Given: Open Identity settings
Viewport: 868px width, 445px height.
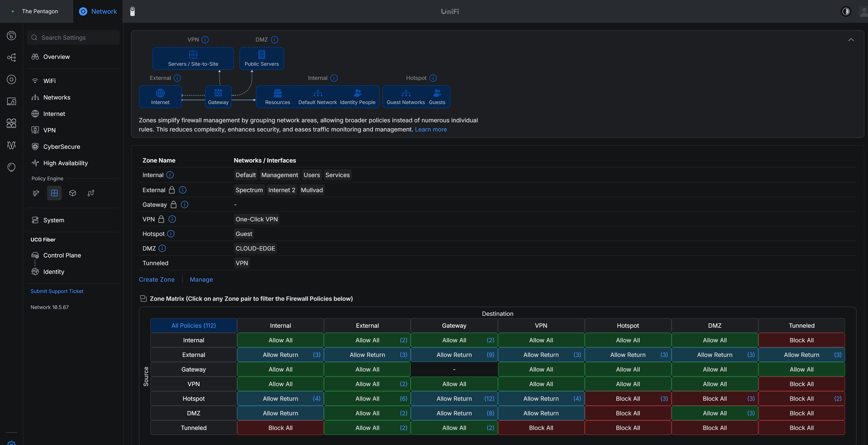Looking at the screenshot, I should [x=74, y=272].
